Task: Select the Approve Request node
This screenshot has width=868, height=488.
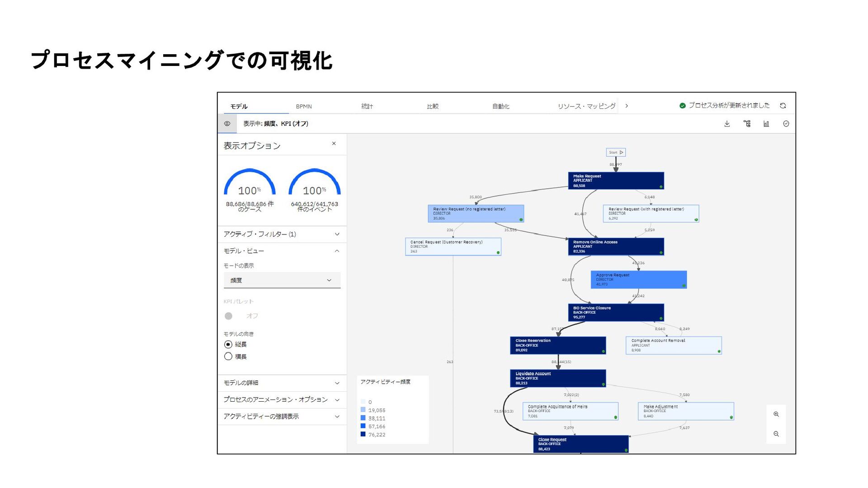Action: coord(639,280)
